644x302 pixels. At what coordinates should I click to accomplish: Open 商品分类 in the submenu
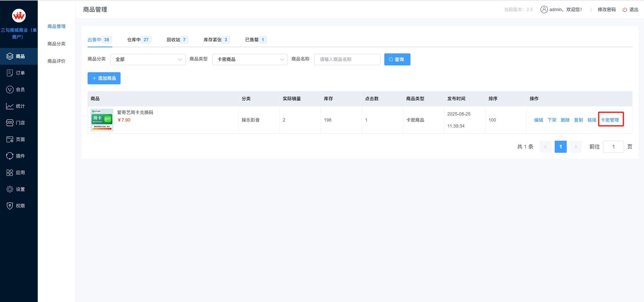[x=56, y=44]
